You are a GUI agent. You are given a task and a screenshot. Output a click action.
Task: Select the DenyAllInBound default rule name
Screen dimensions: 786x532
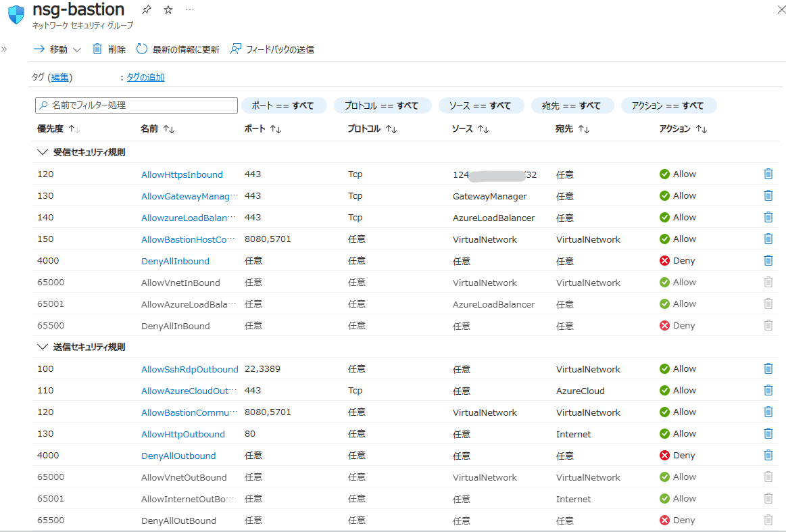(176, 326)
